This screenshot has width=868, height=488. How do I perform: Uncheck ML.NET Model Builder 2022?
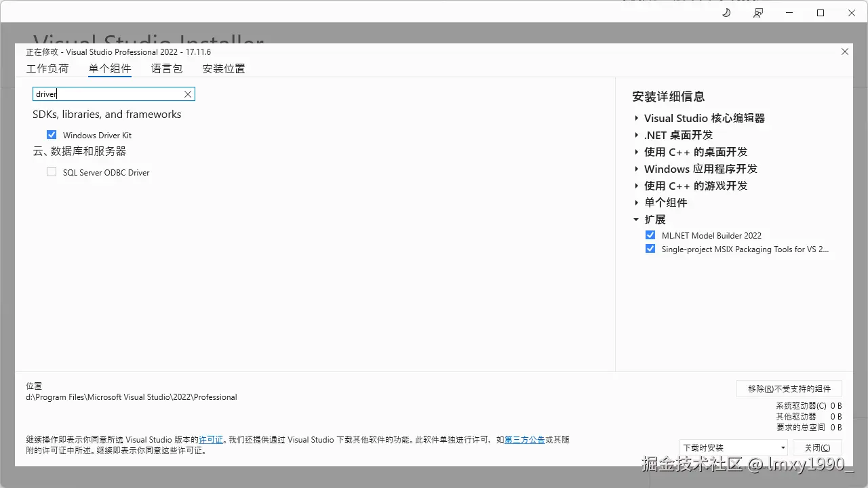[650, 235]
